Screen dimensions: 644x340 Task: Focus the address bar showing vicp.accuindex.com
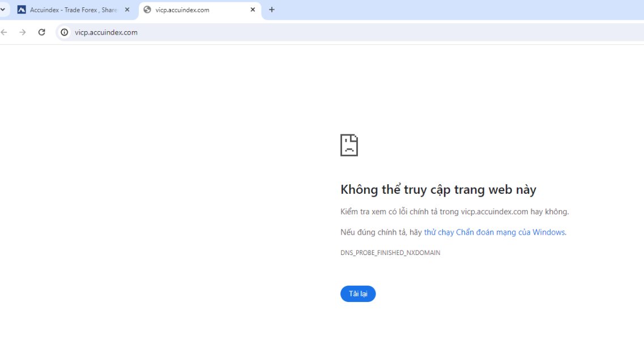click(350, 32)
